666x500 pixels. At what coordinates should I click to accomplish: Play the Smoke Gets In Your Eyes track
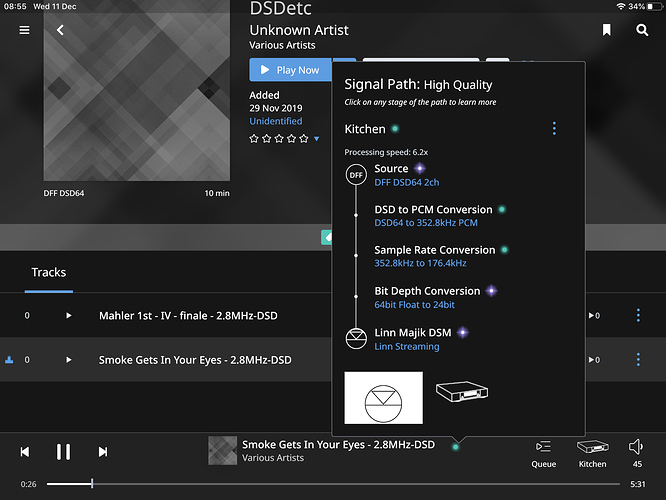click(68, 360)
